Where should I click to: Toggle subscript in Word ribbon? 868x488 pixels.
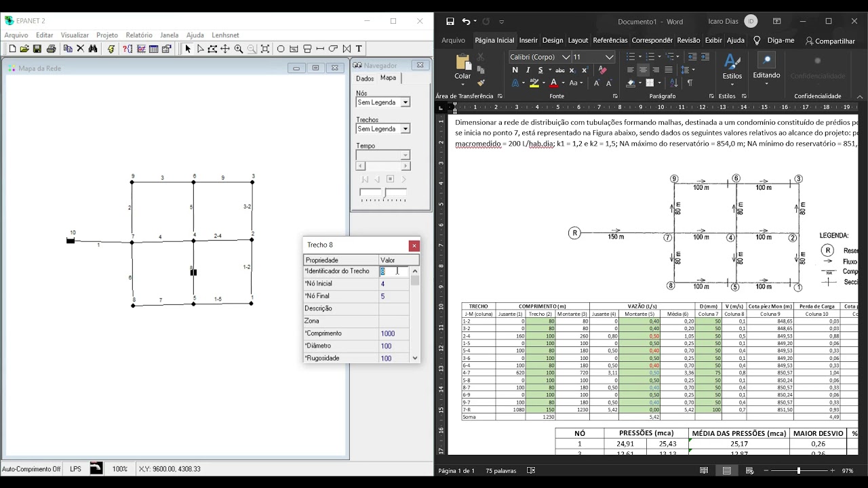(x=572, y=70)
